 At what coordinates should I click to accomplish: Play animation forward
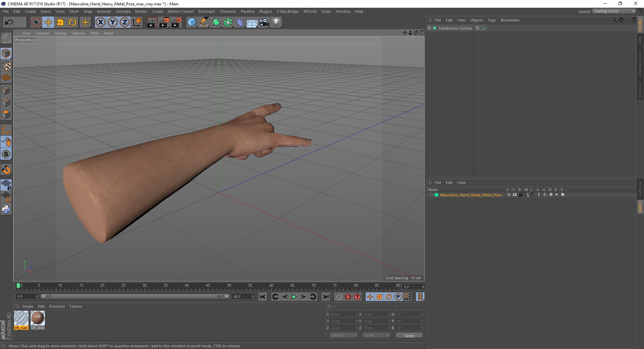[x=294, y=297]
